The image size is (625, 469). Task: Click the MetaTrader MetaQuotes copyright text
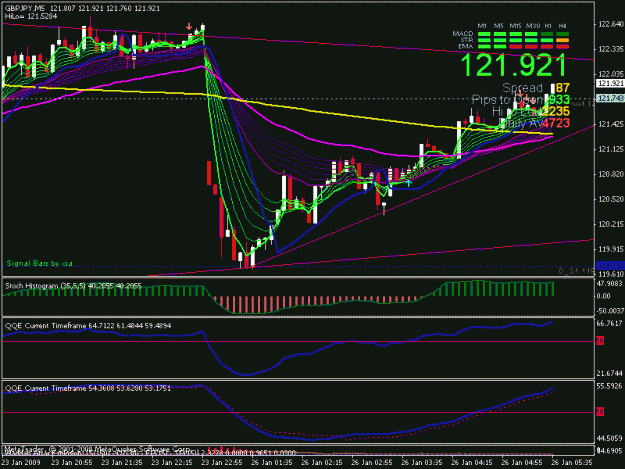coord(97,449)
